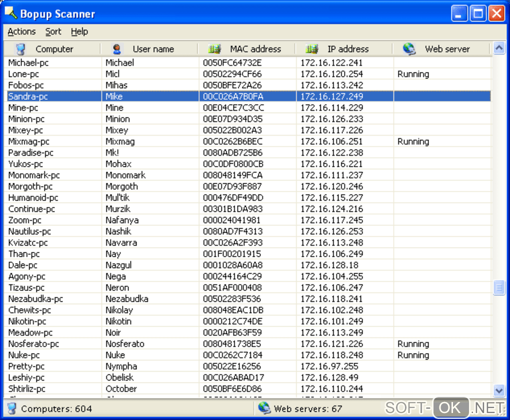Click MAC address 005022B002A3
This screenshot has width=510, height=420.
(232, 130)
